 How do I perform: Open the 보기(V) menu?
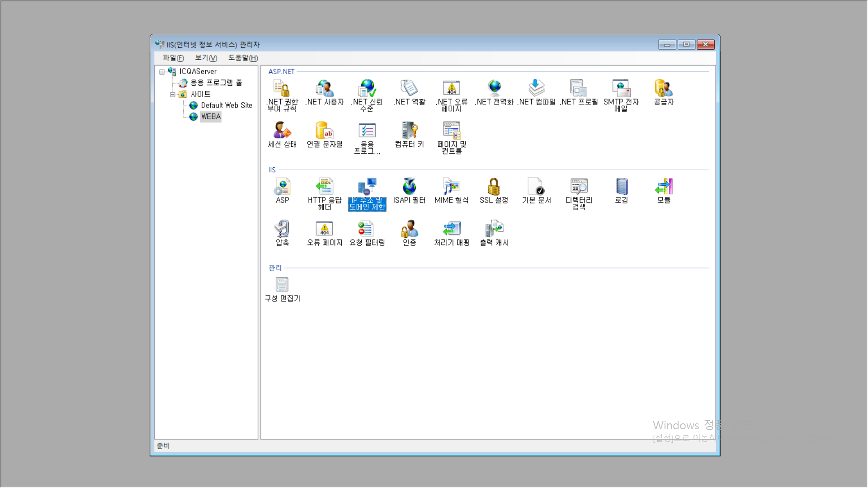(x=206, y=58)
